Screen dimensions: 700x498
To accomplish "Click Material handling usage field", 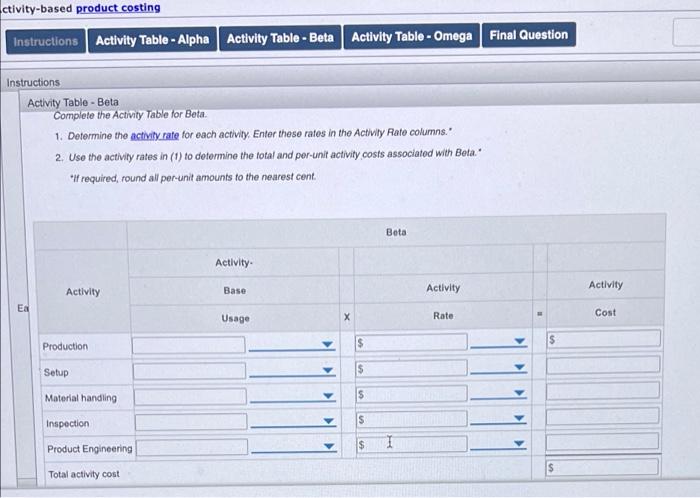I will click(190, 397).
